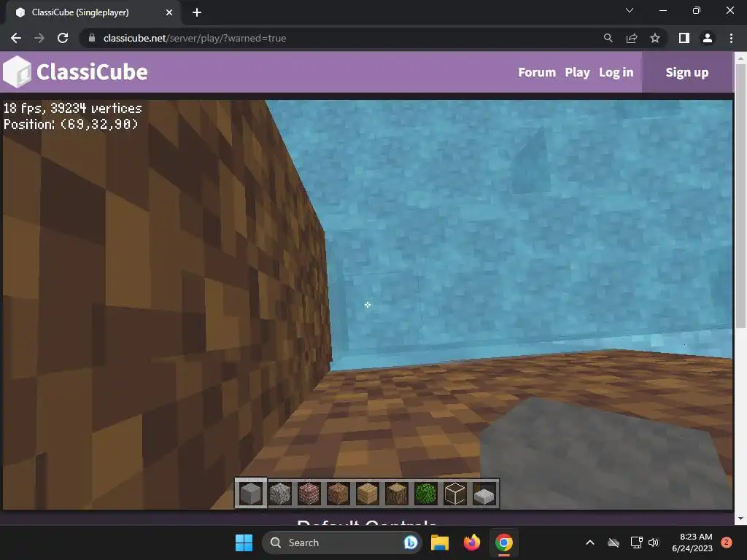
Task: Go back to the previous page
Action: tap(16, 38)
